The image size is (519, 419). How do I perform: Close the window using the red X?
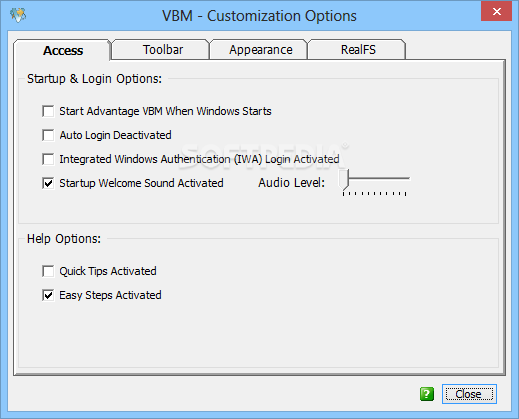(496, 12)
